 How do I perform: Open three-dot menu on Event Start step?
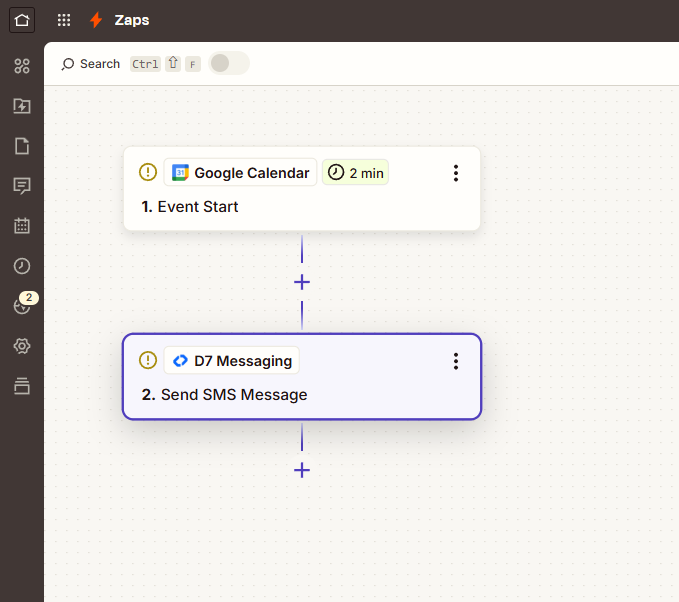click(x=456, y=173)
